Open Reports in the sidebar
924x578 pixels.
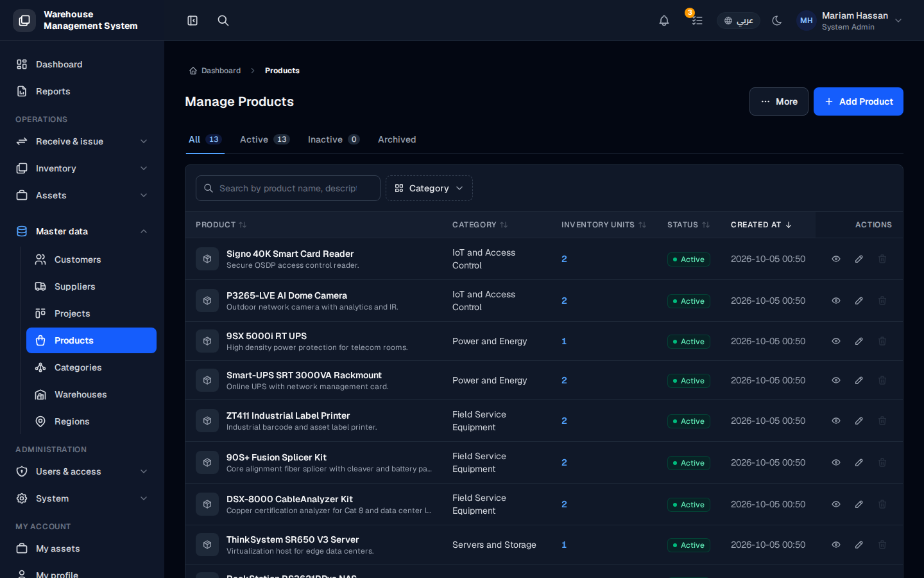coord(82,91)
